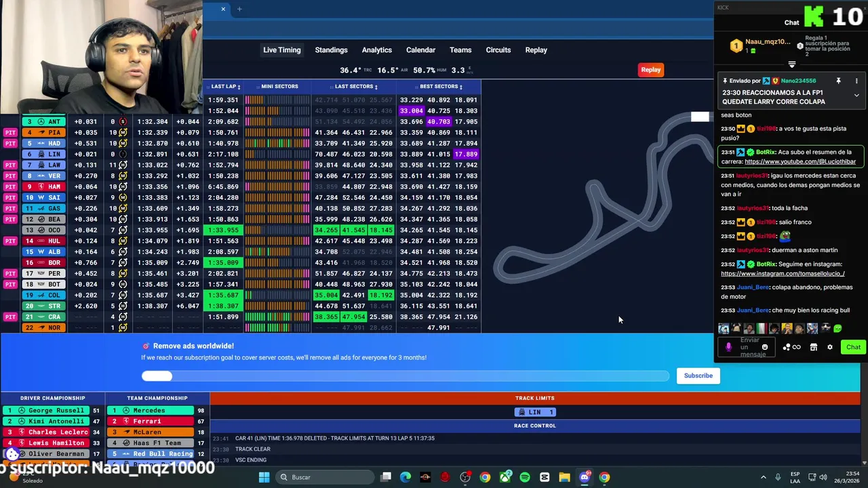Click the pin icon on pinned message

click(838, 81)
